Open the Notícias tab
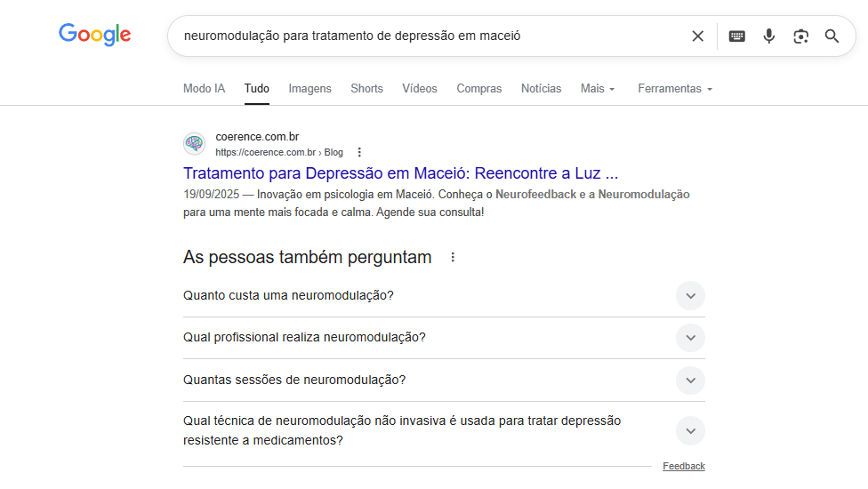 coord(541,89)
